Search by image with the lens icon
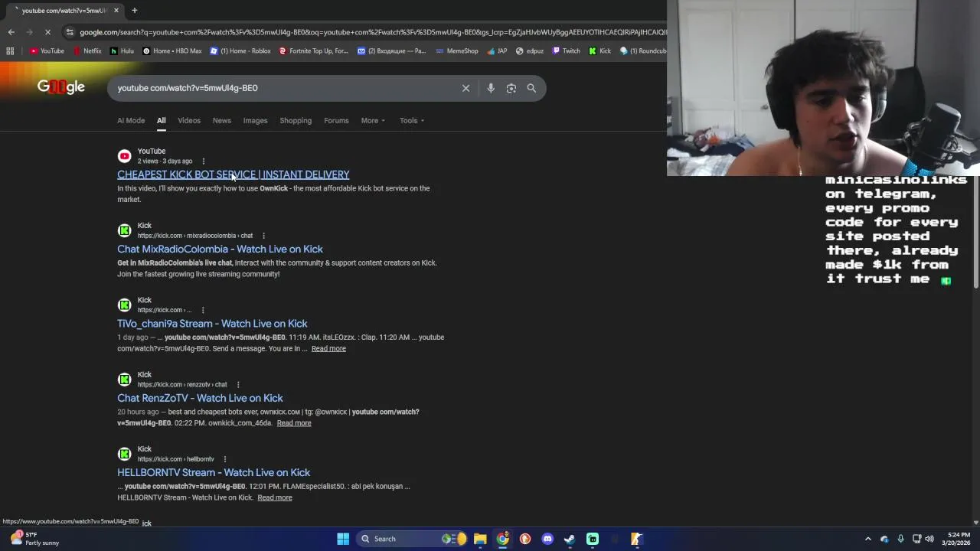This screenshot has height=551, width=980. [x=511, y=88]
